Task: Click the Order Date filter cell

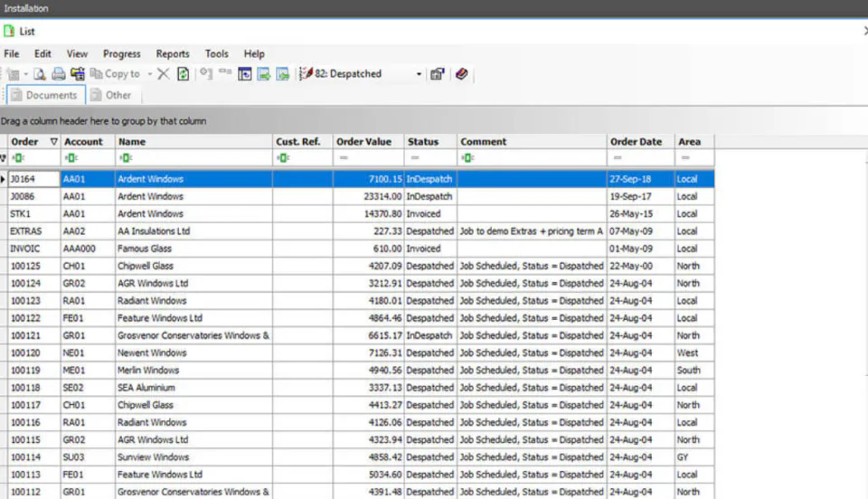Action: tap(640, 158)
